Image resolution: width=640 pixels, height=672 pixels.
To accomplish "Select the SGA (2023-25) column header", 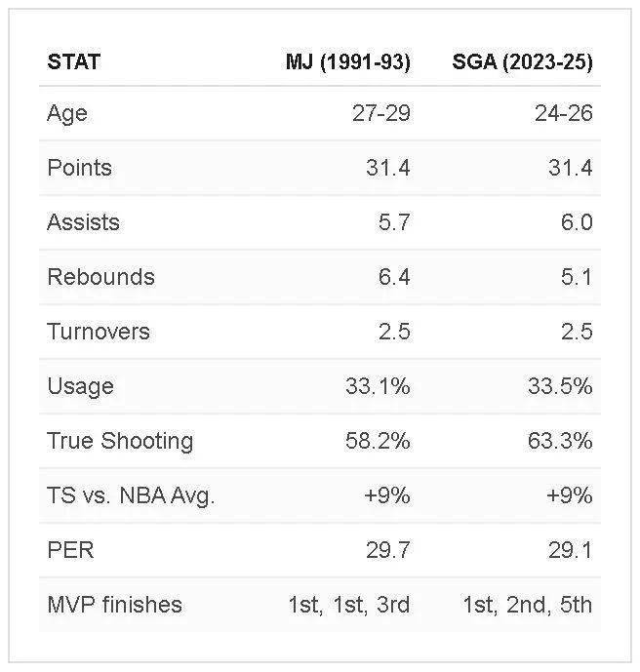I will point(522,62).
